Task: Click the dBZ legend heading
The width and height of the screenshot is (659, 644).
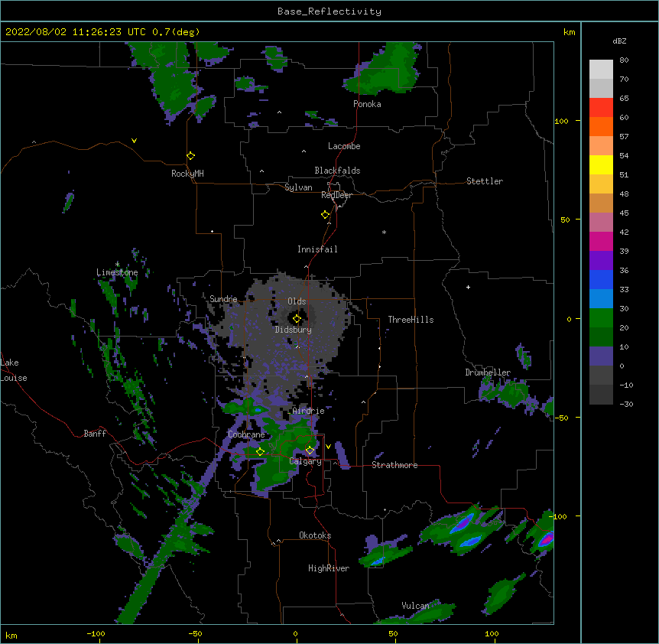Action: [x=619, y=41]
